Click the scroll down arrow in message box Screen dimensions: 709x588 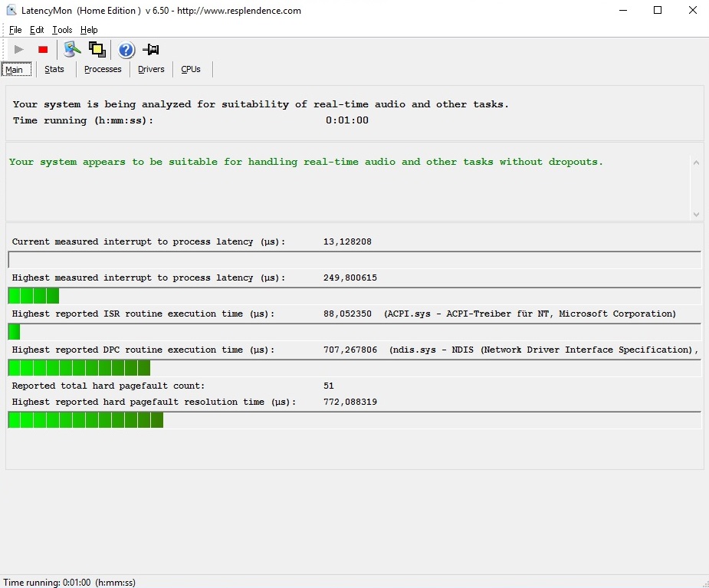coord(696,215)
